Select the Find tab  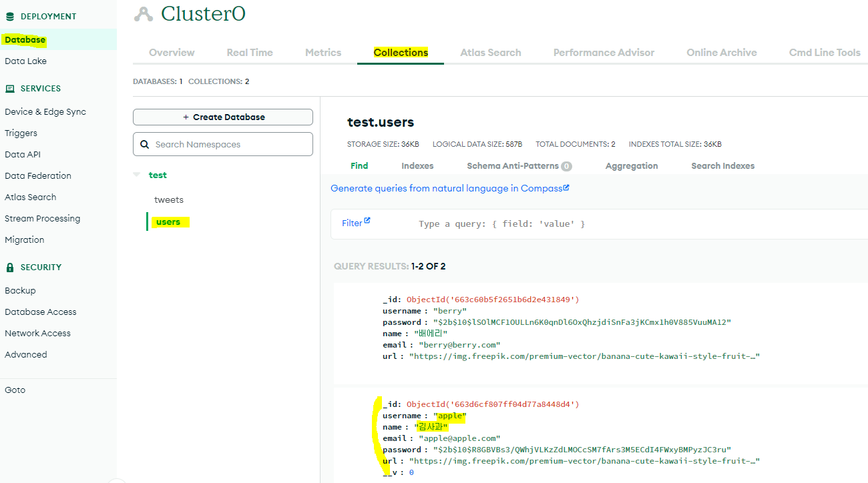coord(359,165)
